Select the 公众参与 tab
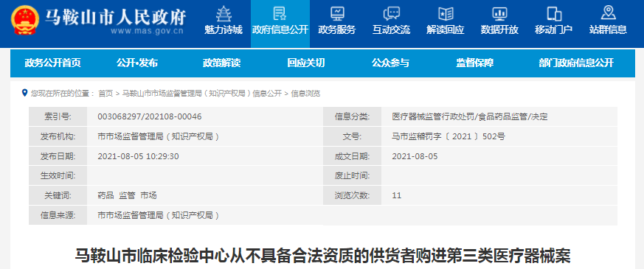The image size is (644, 269). (x=390, y=63)
